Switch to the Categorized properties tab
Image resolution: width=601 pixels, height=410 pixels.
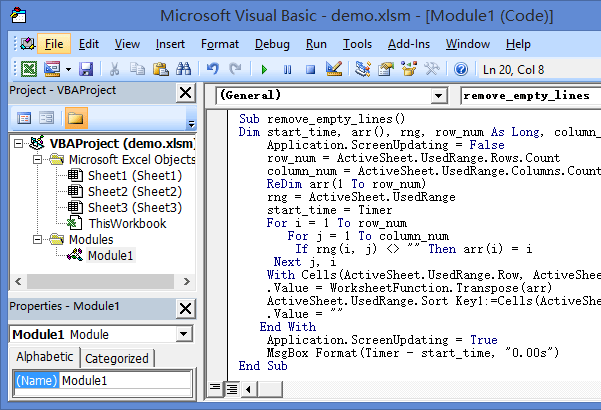tap(116, 359)
